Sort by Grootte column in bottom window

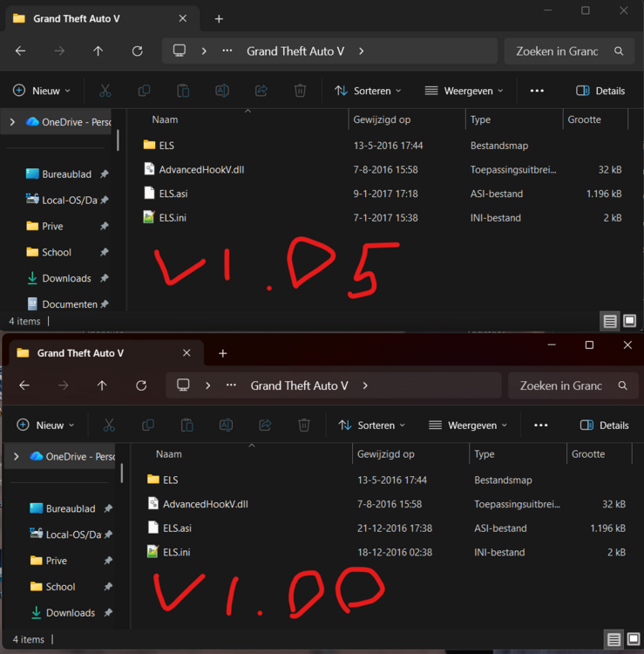(588, 454)
